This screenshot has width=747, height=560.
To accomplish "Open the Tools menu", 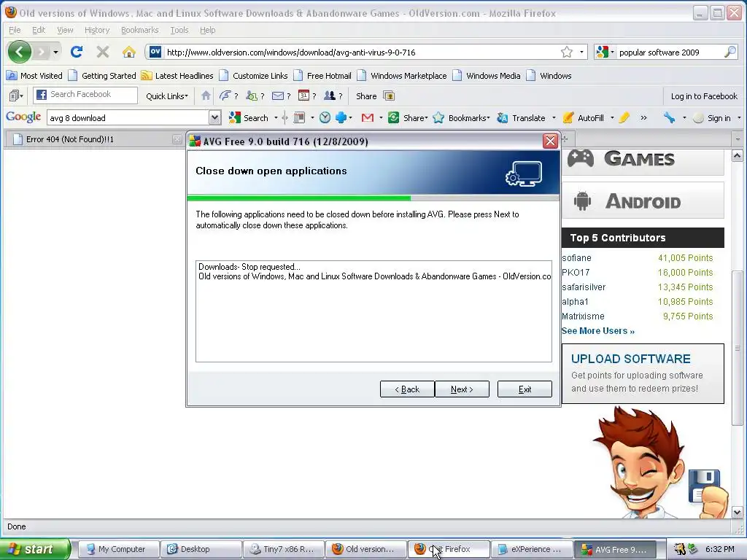I will click(179, 30).
